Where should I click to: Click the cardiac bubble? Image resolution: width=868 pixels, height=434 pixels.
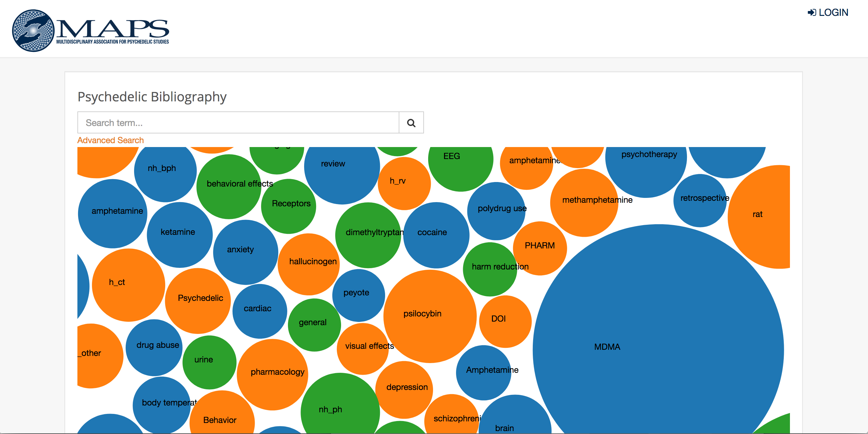click(x=260, y=311)
